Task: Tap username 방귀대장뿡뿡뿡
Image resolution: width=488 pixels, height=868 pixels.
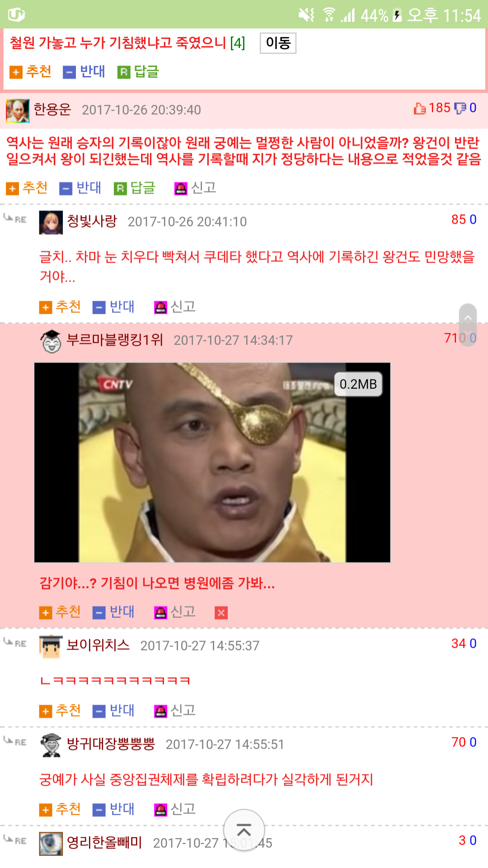Action: pyautogui.click(x=111, y=744)
